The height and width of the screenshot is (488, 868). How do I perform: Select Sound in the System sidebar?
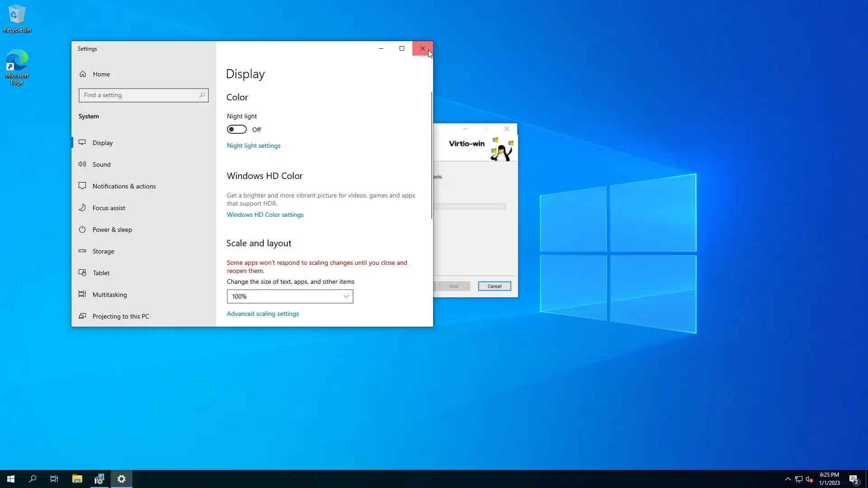(102, 164)
